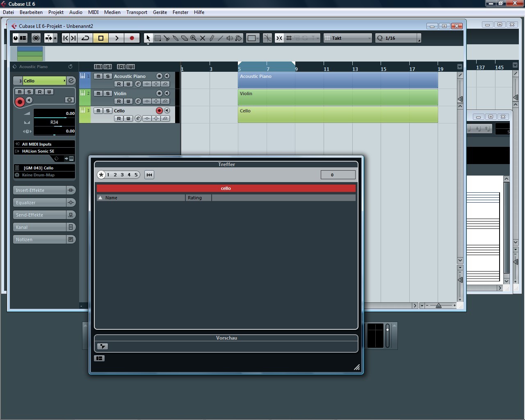The height and width of the screenshot is (420, 525).
Task: Start playback with Play button
Action: [116, 38]
